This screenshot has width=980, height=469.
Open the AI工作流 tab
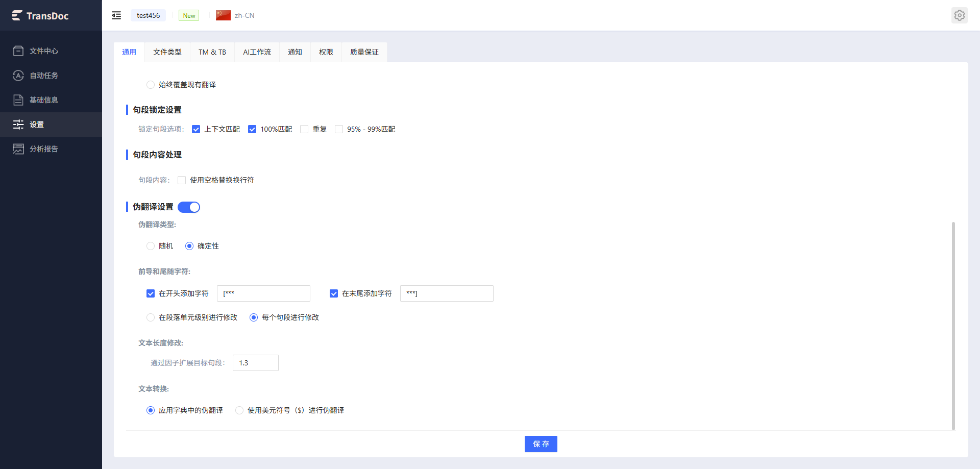(x=257, y=52)
